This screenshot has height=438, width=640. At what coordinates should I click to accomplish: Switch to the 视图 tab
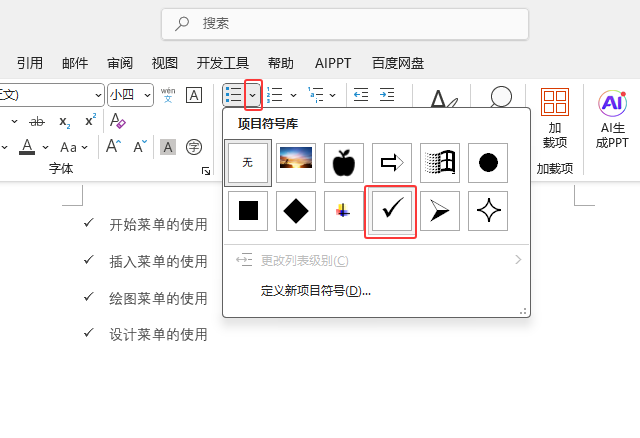click(x=164, y=63)
